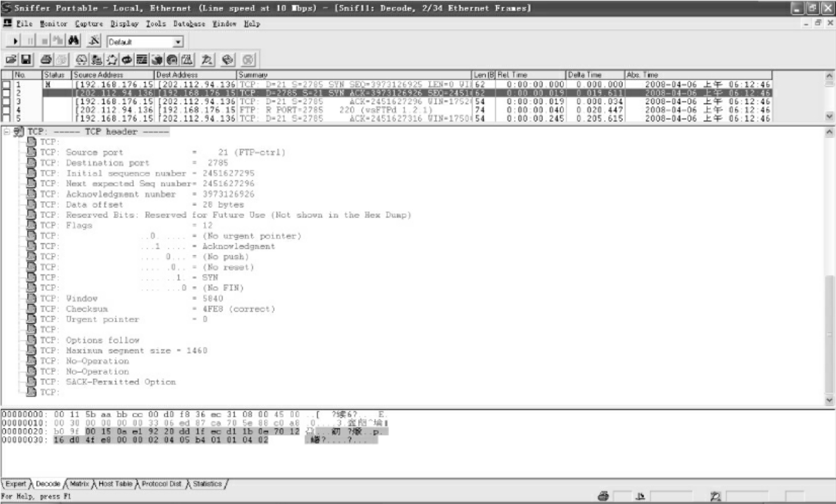Select the 'Maximum segment size = 1460' line

pos(124,350)
